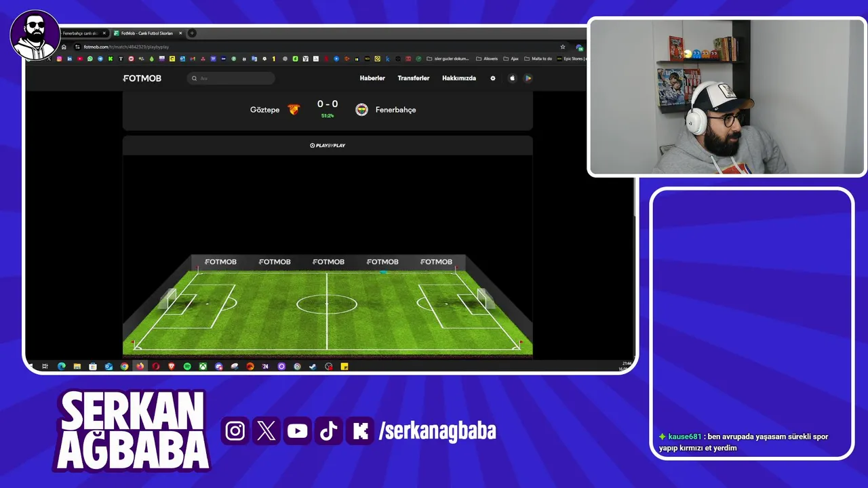Expand the isler gucler dokum bookmarks folder
Screen dimensions: 868x488
point(448,59)
